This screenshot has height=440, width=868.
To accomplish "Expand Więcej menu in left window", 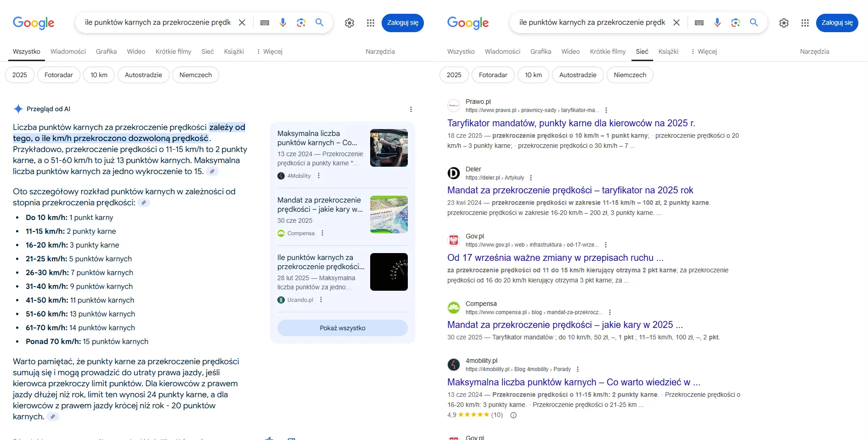I will (269, 51).
